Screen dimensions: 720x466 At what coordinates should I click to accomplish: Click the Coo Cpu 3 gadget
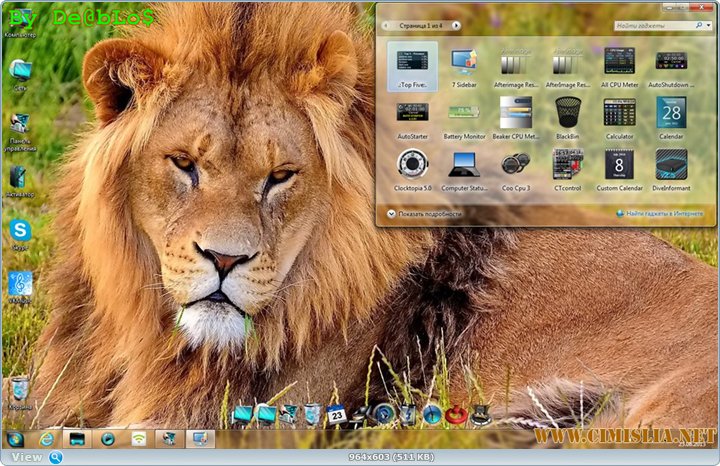click(516, 165)
